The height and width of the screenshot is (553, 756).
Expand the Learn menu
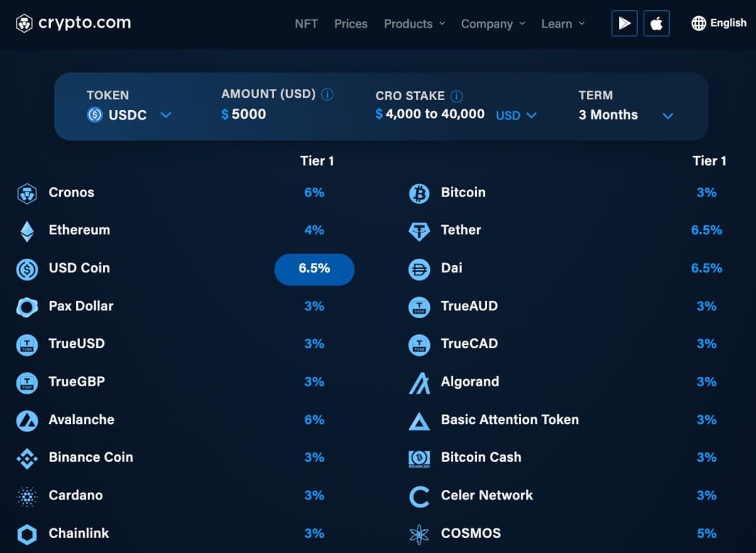[x=562, y=24]
